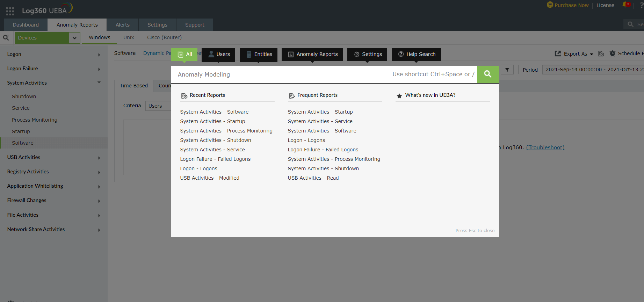Image resolution: width=644 pixels, height=302 pixels.
Task: Open the Startup sidebar report
Action: click(x=21, y=131)
